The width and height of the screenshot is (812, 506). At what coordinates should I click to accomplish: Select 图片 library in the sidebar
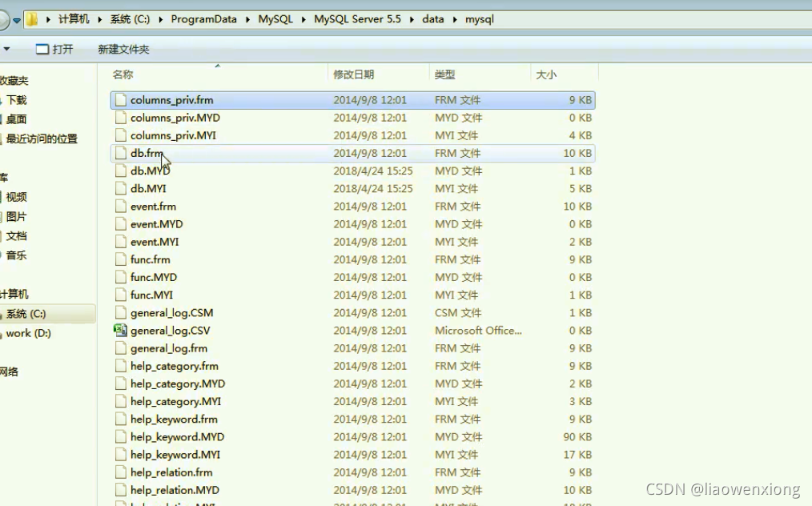tap(16, 216)
